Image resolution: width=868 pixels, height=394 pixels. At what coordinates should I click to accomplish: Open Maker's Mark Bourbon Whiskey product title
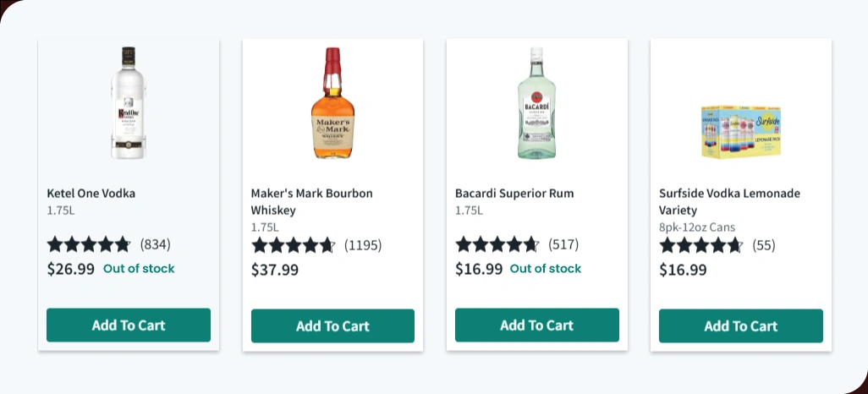pyautogui.click(x=311, y=201)
